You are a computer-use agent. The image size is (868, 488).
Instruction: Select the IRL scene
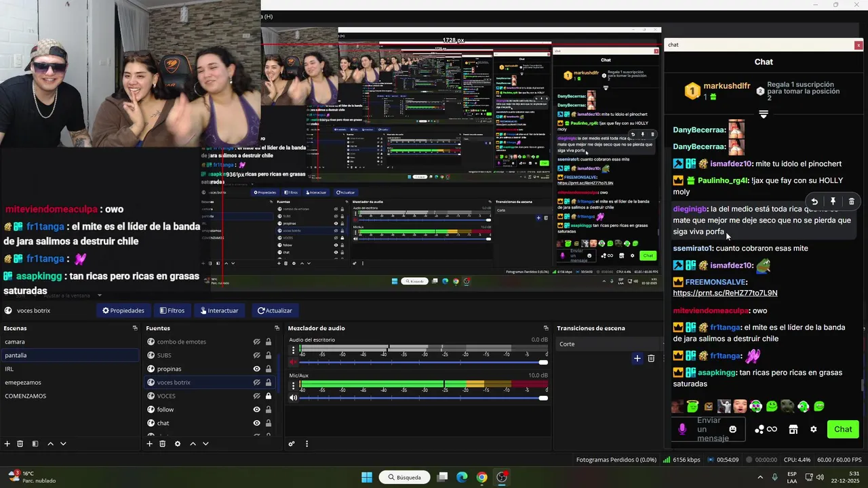coord(69,369)
